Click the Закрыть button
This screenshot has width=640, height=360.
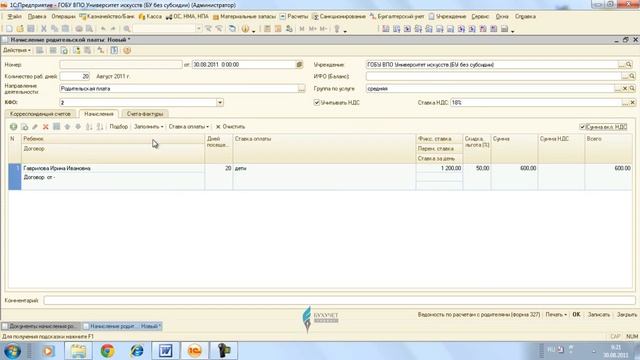tap(627, 315)
